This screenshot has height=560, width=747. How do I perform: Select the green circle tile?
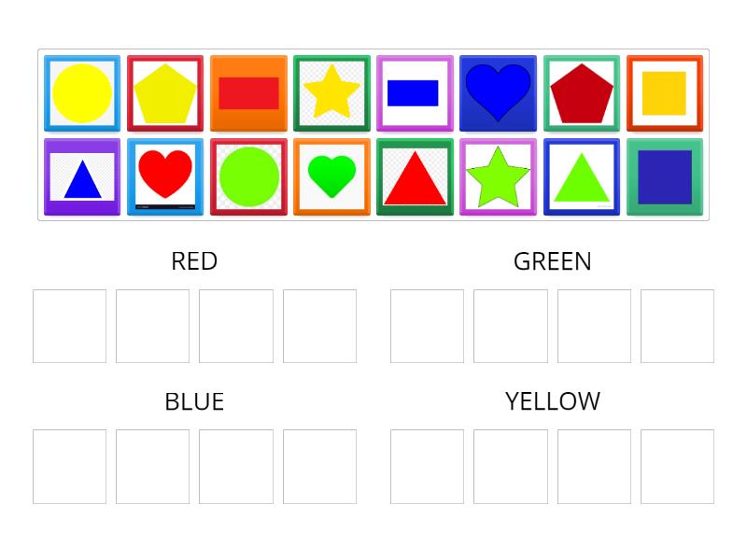pos(248,177)
